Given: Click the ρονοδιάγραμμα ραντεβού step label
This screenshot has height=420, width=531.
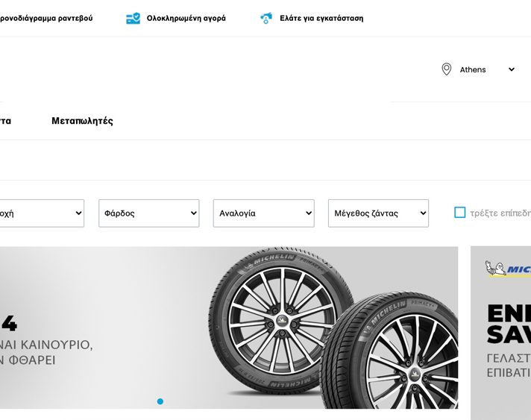Looking at the screenshot, I should pyautogui.click(x=46, y=19).
